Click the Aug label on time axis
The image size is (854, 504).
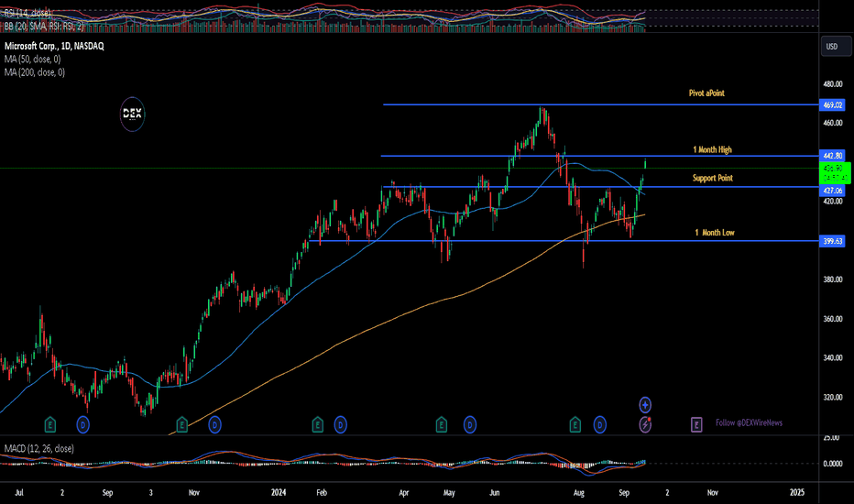click(x=578, y=493)
